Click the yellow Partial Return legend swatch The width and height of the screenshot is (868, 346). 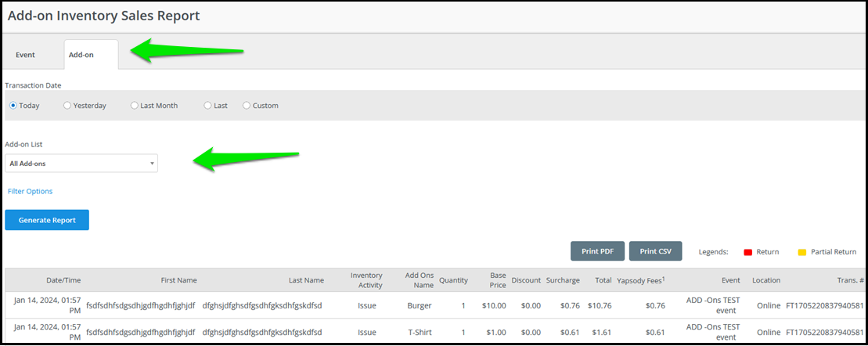pyautogui.click(x=801, y=252)
